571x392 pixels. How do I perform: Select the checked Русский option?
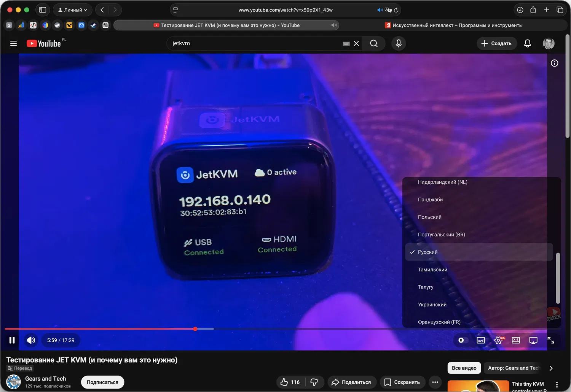[479, 252]
